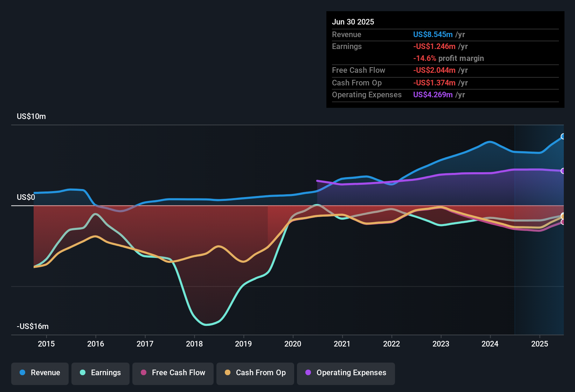Image resolution: width=575 pixels, height=392 pixels.
Task: Toggle visibility of the Revenue series
Action: [x=40, y=373]
